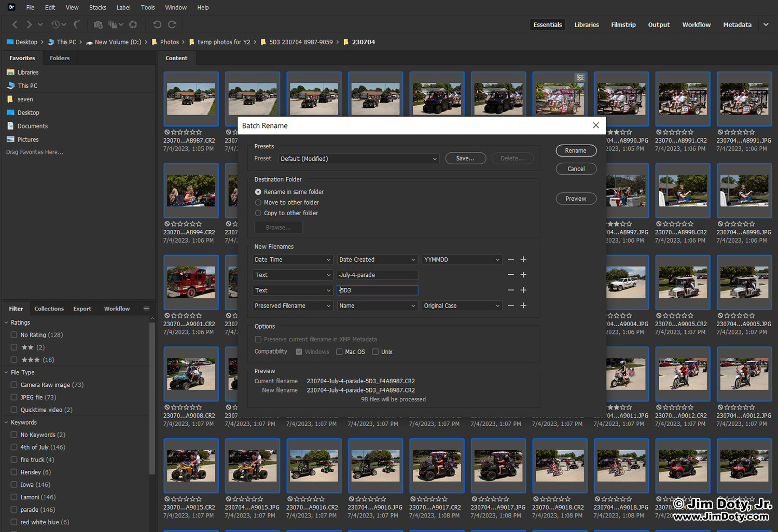The image size is (778, 532).
Task: Remove the Preserved Filename row
Action: click(511, 305)
